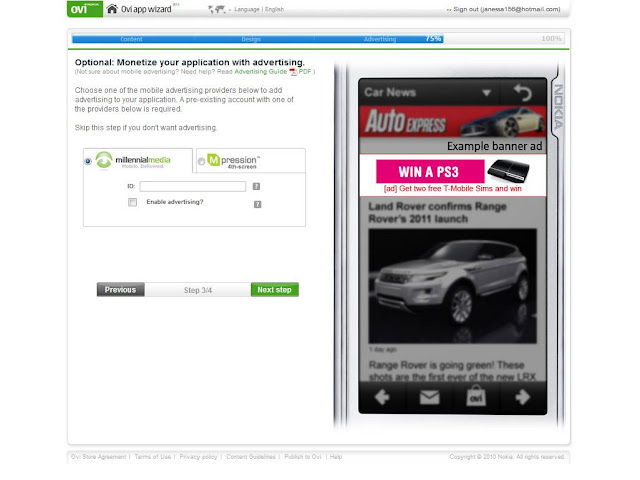The width and height of the screenshot is (640, 480).
Task: Expand the Car News dropdown arrow
Action: pos(487,93)
